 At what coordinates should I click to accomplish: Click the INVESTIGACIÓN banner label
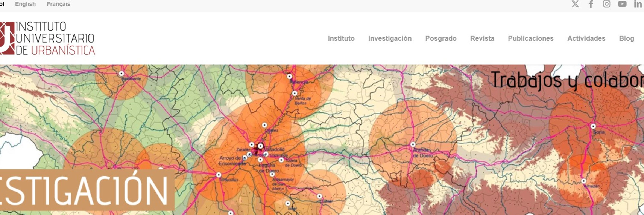point(87,190)
